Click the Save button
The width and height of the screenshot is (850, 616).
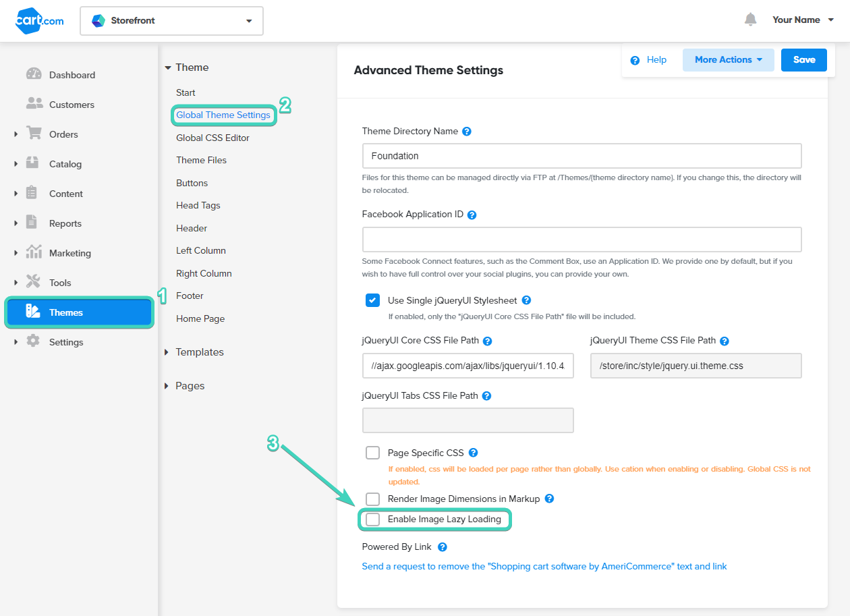point(803,60)
